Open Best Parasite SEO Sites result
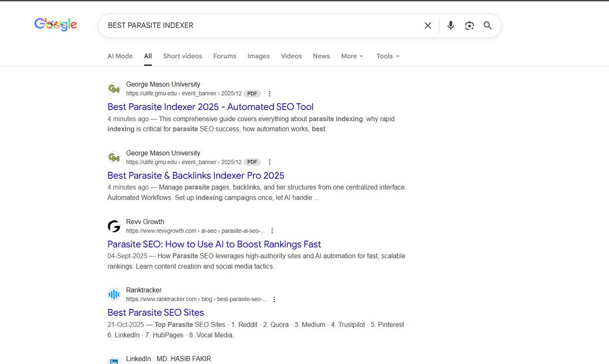The width and height of the screenshot is (609, 364). pos(156,313)
